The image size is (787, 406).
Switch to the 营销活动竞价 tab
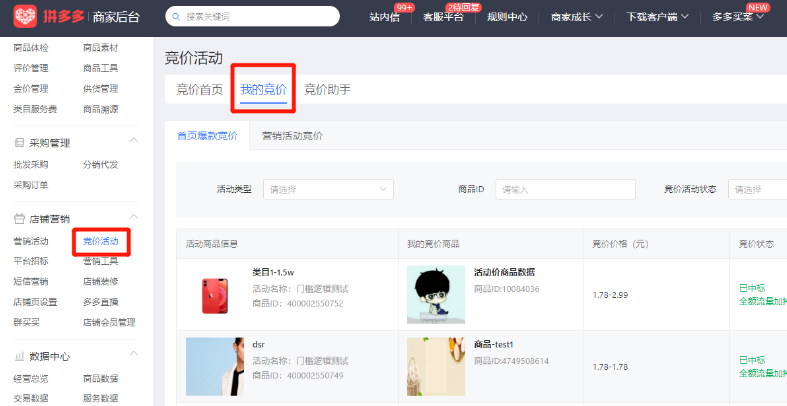[x=292, y=135]
